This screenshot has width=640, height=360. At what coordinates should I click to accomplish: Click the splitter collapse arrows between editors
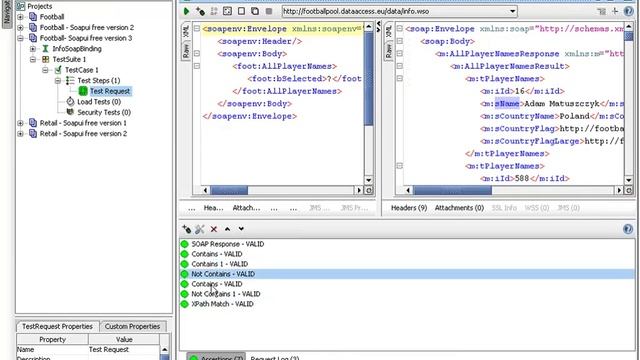378,26
